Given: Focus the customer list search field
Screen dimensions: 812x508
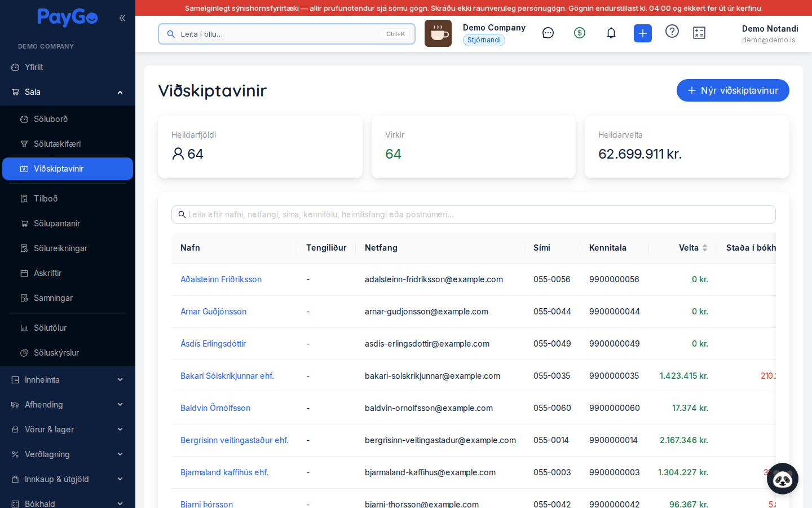Looking at the screenshot, I should click(474, 214).
